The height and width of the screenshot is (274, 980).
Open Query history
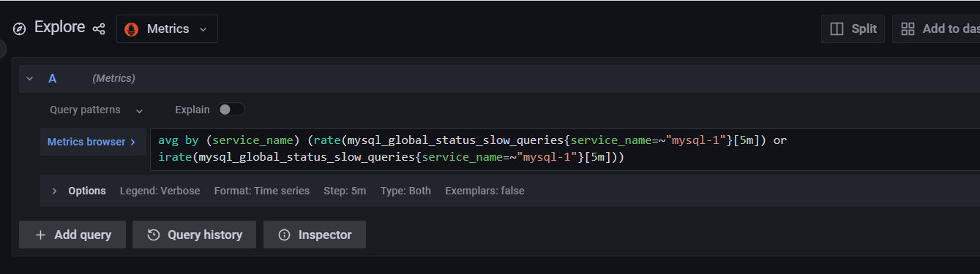[195, 235]
